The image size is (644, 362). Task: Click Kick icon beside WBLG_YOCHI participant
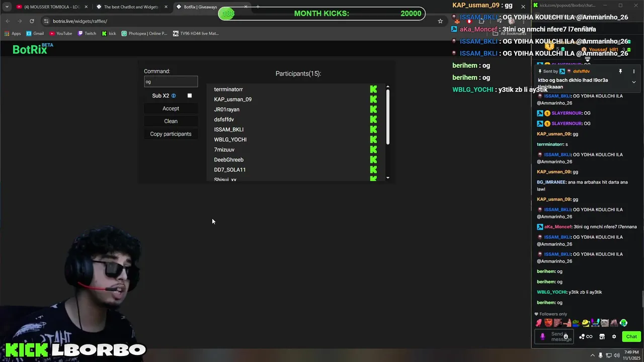coord(373,139)
